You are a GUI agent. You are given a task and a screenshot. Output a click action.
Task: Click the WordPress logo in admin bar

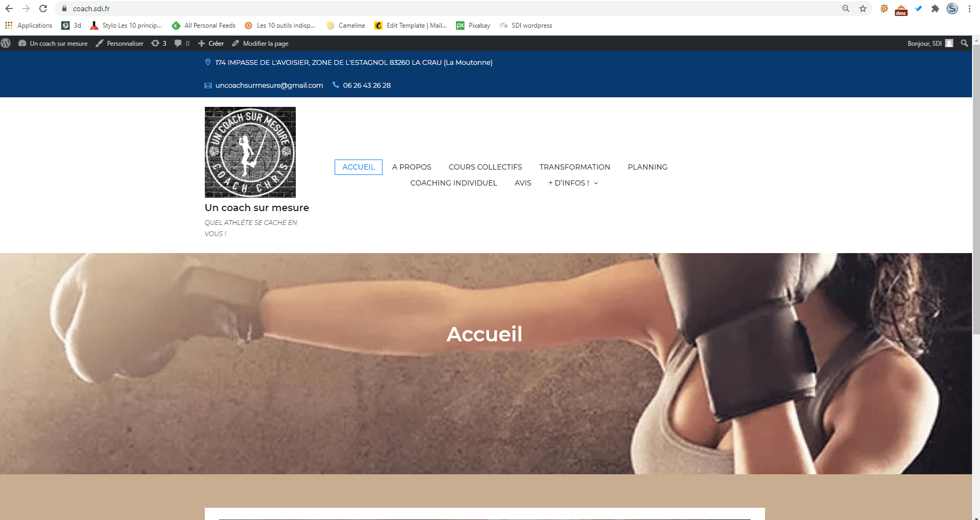6,44
